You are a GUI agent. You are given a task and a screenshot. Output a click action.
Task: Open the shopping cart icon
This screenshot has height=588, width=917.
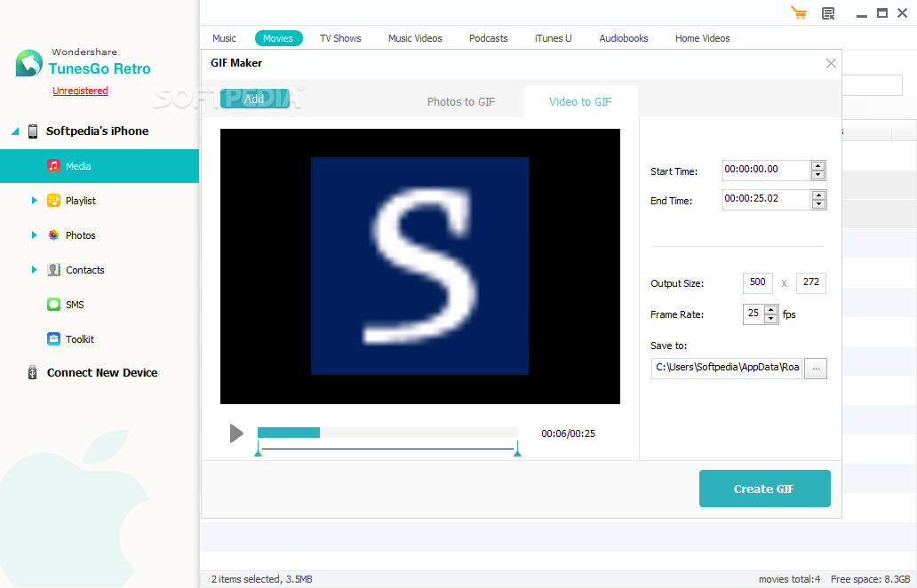click(x=798, y=12)
